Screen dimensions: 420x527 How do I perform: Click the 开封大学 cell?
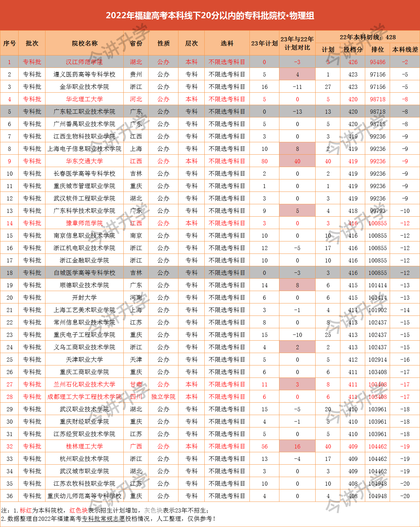point(84,298)
